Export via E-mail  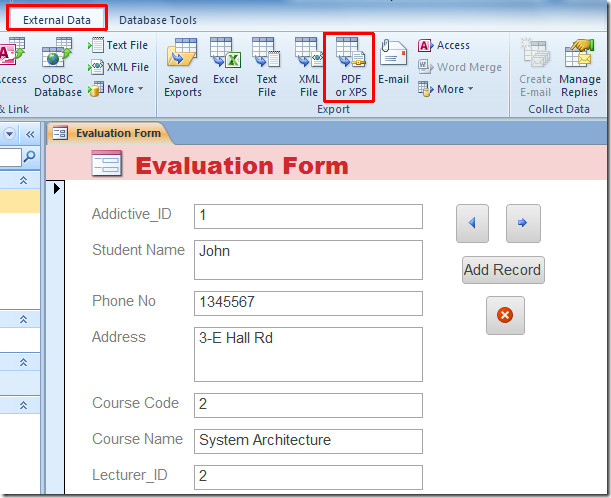click(x=394, y=62)
